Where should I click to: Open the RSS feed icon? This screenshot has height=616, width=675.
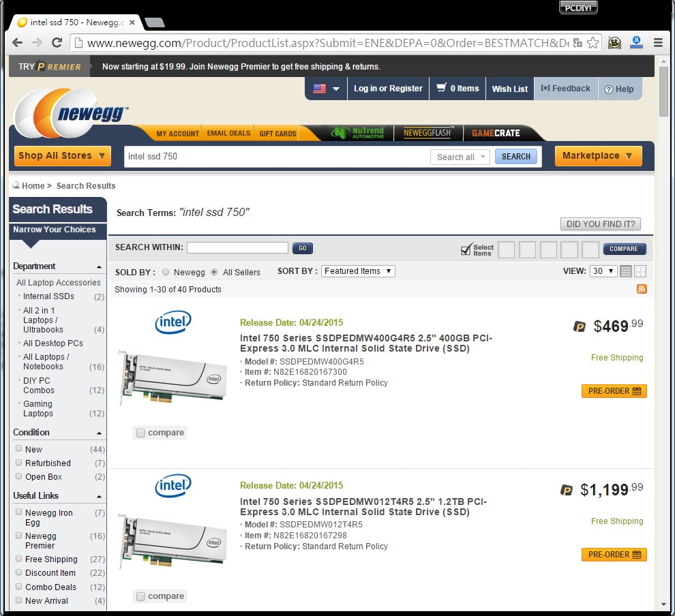[642, 289]
